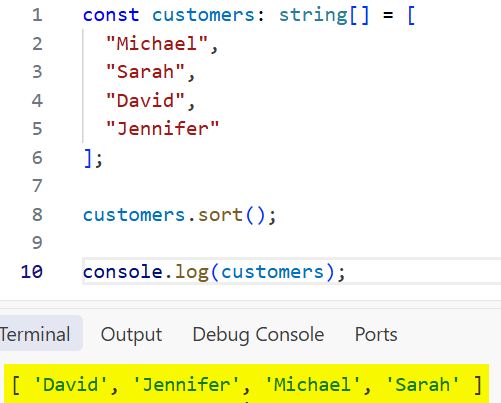Click line number 4 in the gutter
Viewport: 501px width, 403px height.
click(37, 101)
